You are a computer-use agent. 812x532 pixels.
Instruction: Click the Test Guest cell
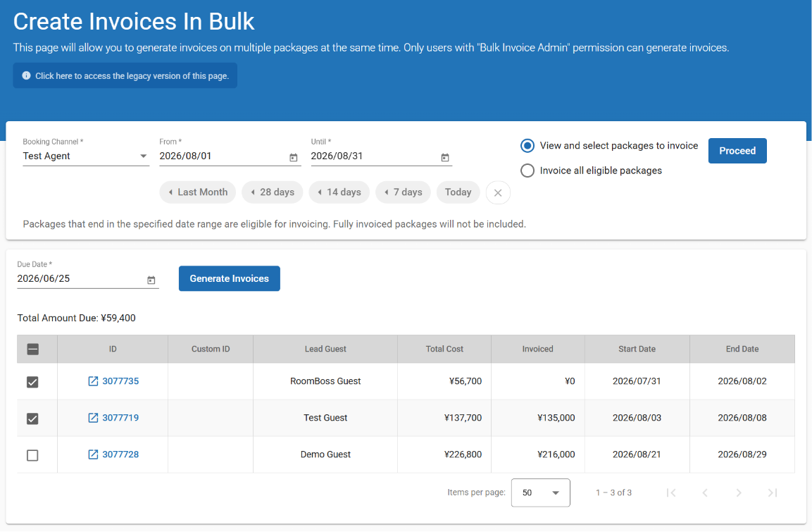(x=325, y=418)
